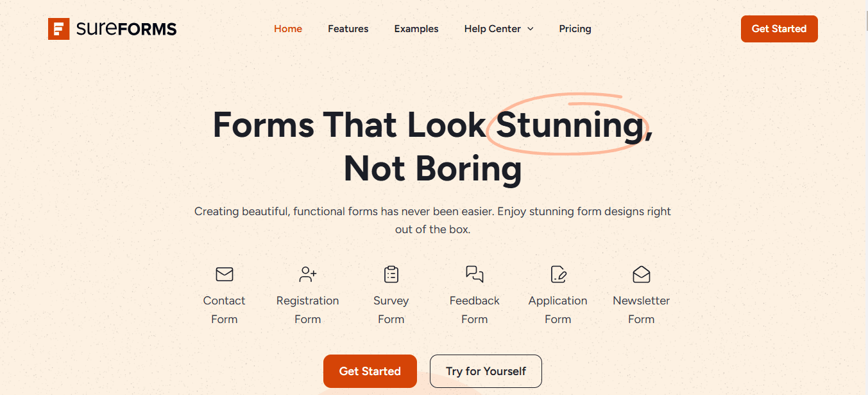868x395 pixels.
Task: Select the Feedback Form chat bubbles icon
Action: click(475, 274)
